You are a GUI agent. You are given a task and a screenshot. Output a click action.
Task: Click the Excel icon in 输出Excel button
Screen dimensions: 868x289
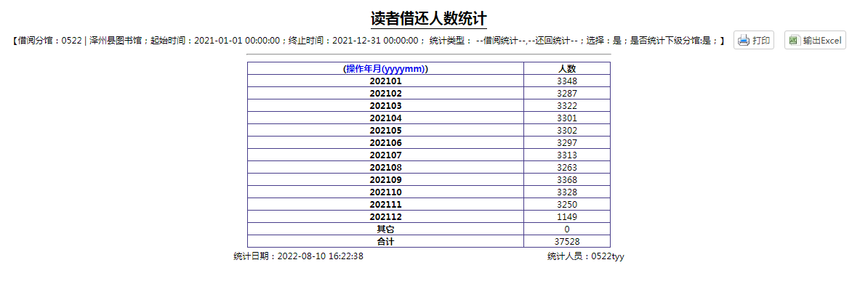coord(794,41)
